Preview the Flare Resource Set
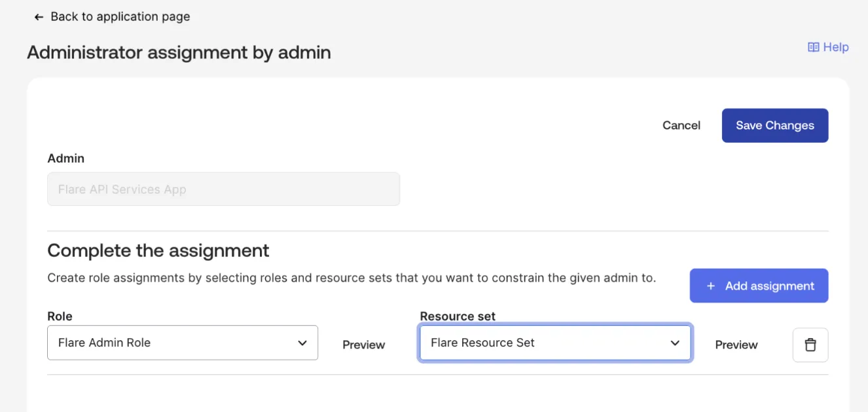 736,345
